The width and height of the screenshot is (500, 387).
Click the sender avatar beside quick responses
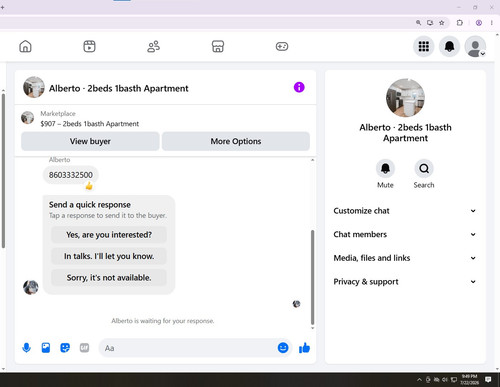click(31, 287)
